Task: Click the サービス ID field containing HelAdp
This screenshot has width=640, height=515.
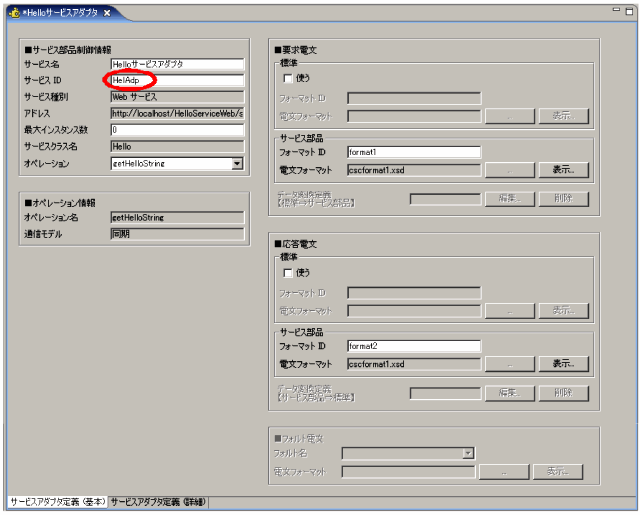Action: (x=178, y=80)
